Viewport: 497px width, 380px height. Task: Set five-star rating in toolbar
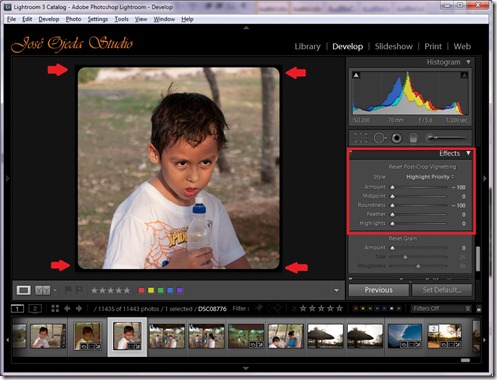point(127,290)
